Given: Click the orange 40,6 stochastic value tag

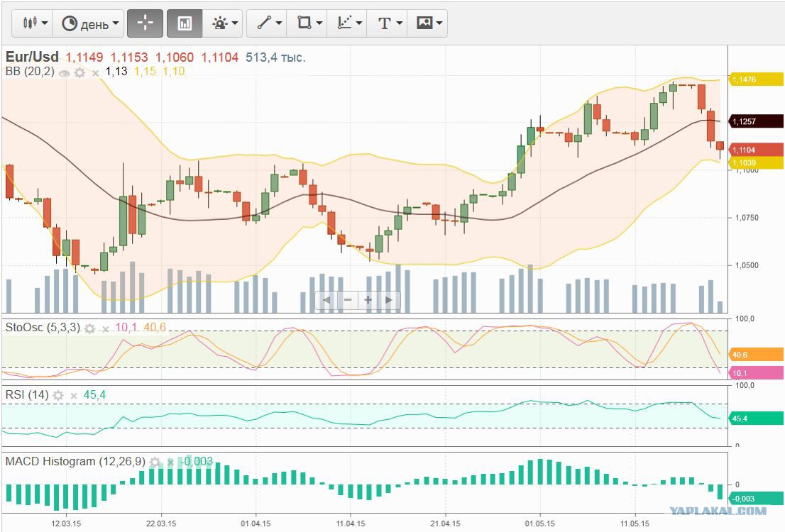Looking at the screenshot, I should click(756, 355).
